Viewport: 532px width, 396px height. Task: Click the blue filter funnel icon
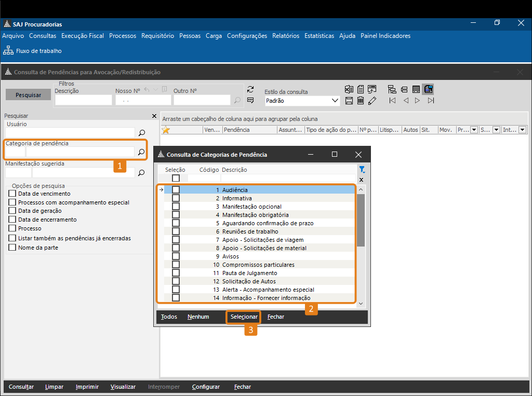[362, 170]
